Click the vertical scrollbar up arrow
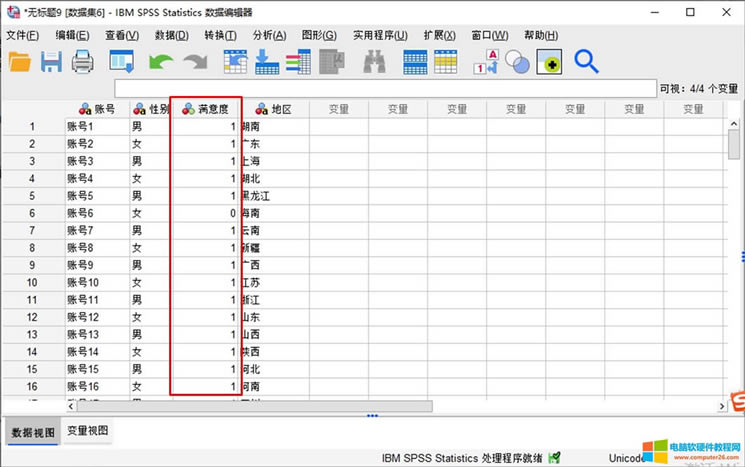 click(734, 109)
